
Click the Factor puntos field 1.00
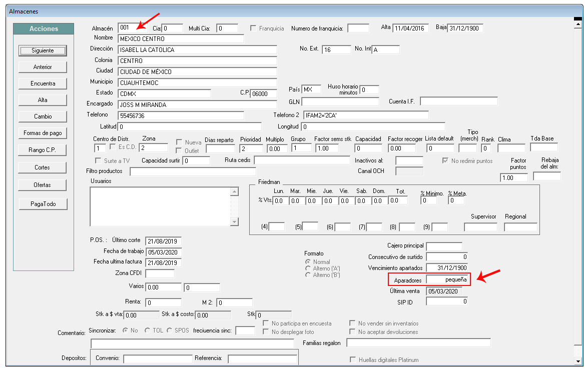click(x=514, y=177)
